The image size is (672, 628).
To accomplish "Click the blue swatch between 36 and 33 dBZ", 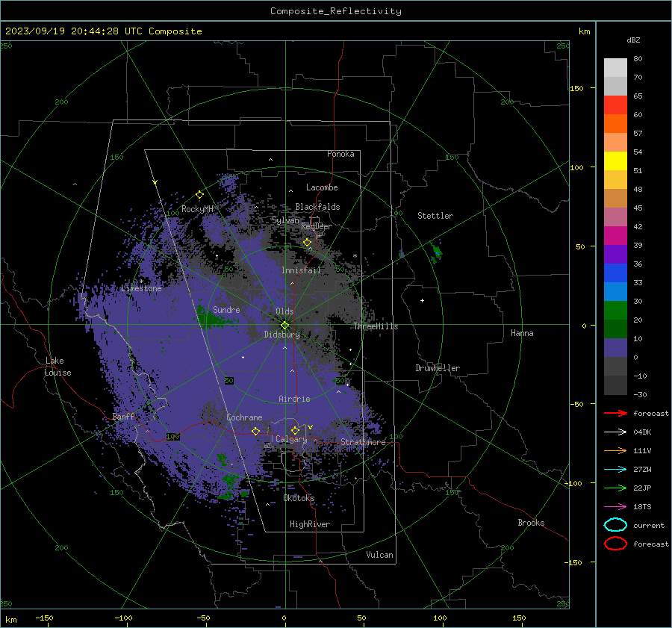I will [x=615, y=273].
